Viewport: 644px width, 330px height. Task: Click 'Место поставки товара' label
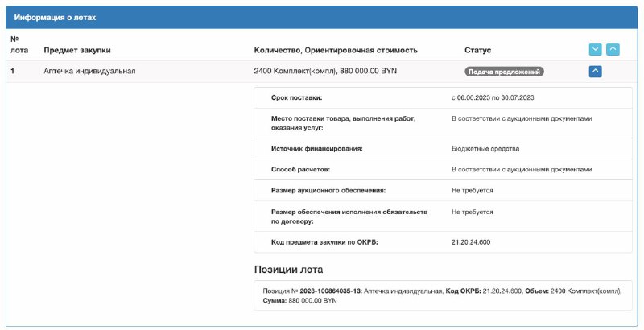pyautogui.click(x=344, y=123)
